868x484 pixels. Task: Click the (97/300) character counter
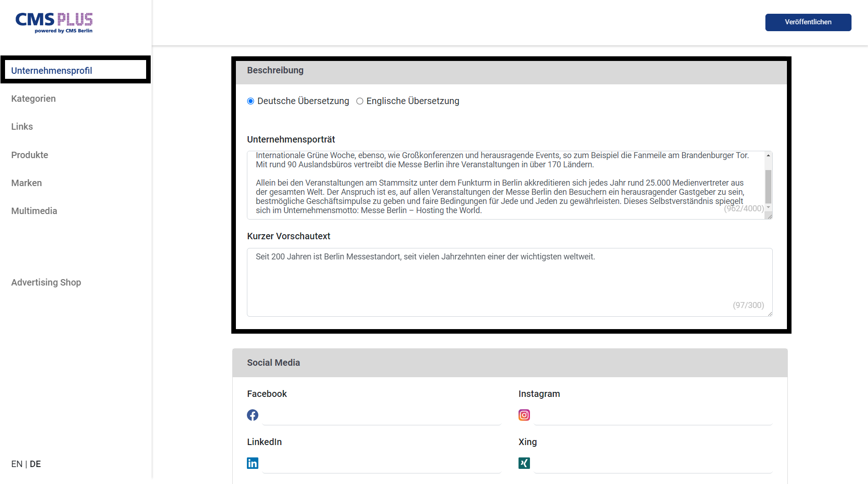pyautogui.click(x=748, y=305)
